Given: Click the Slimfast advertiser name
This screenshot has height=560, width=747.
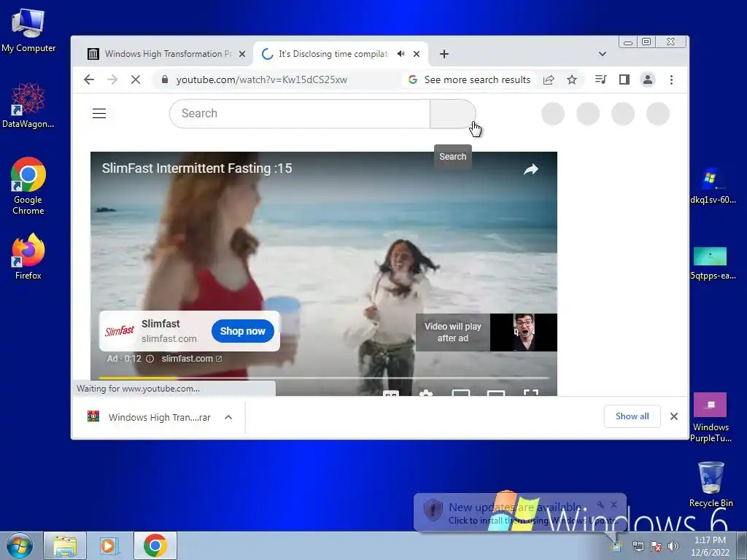Looking at the screenshot, I should [160, 324].
